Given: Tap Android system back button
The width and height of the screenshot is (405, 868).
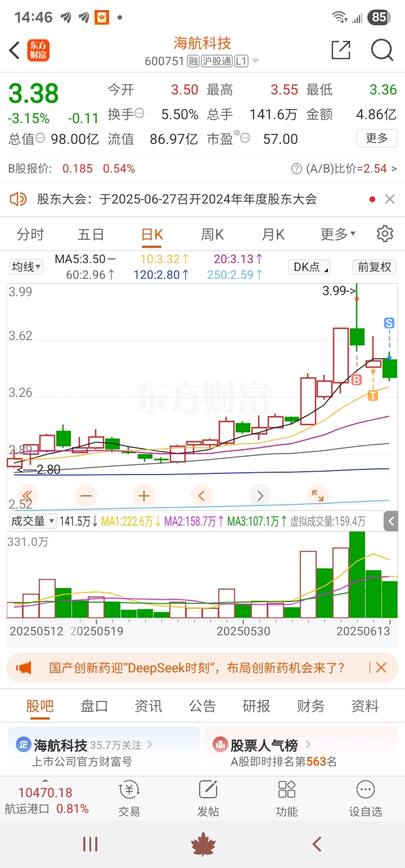Looking at the screenshot, I should pos(317,844).
